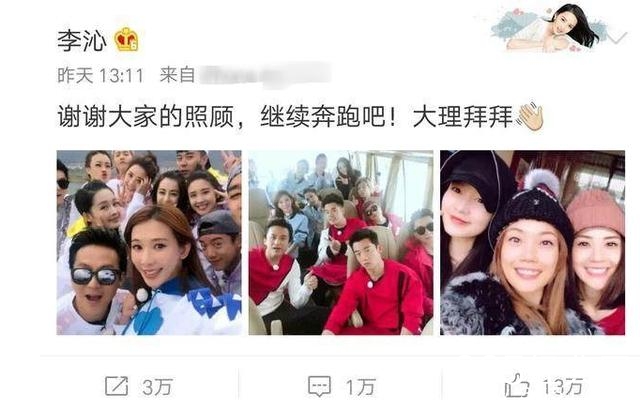Viewport: 640px width, 409px height.
Task: Click the 谢谢大家的照顾 post text
Action: click(x=146, y=117)
